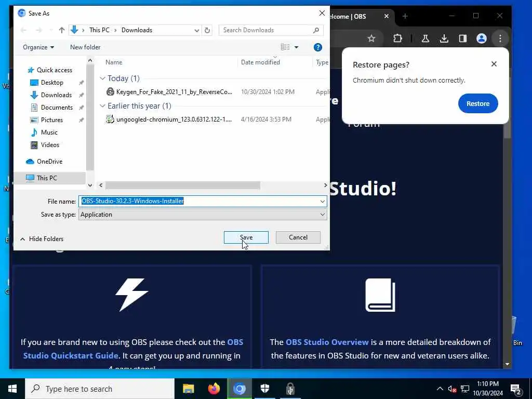Open browser profile avatar
Screen dimensions: 532x399
pos(481,38)
